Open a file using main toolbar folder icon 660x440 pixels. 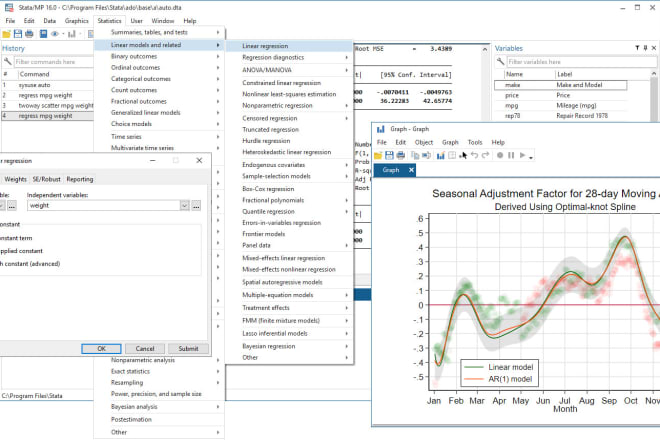tap(6, 34)
